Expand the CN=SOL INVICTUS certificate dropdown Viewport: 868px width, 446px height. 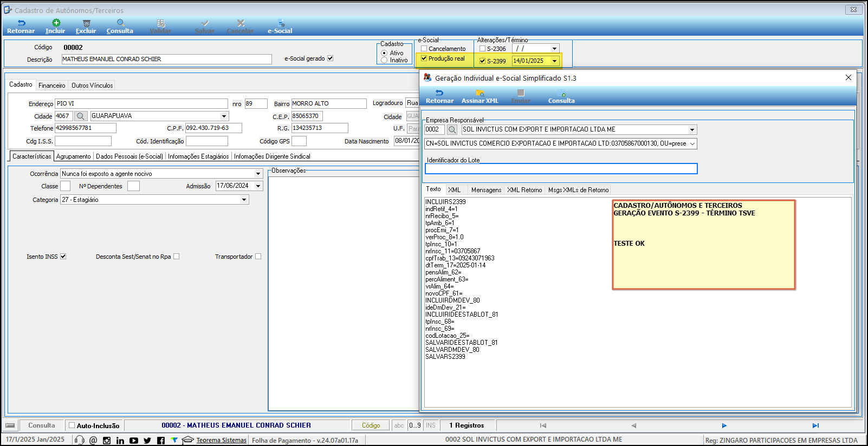point(692,143)
